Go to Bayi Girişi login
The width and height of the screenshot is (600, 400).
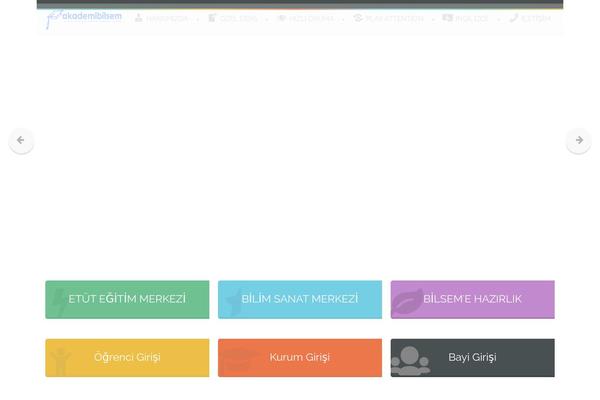click(x=473, y=358)
